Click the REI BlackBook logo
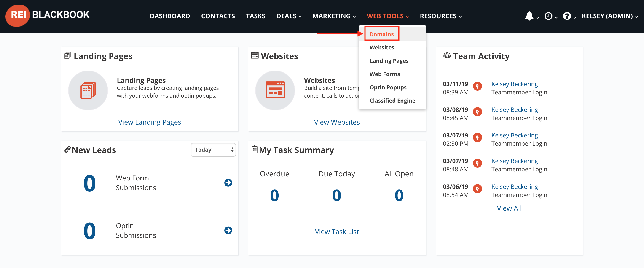 [x=48, y=16]
